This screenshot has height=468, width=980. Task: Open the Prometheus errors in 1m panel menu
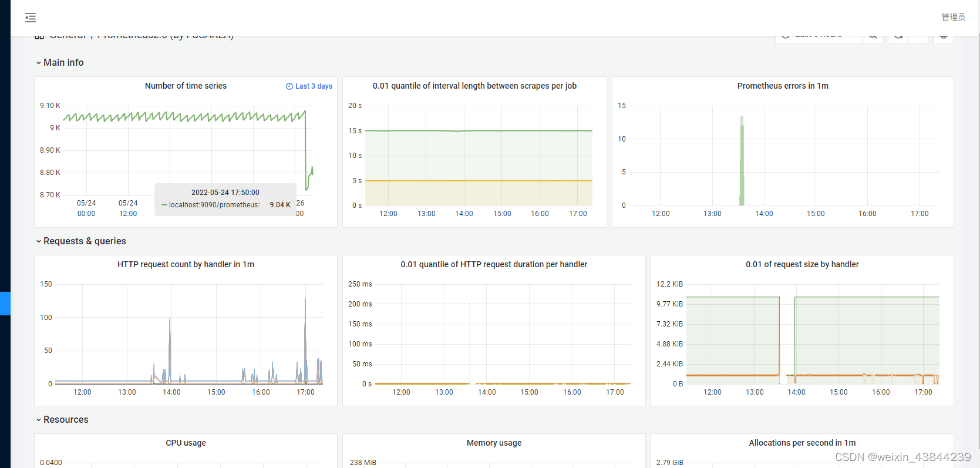tap(783, 86)
